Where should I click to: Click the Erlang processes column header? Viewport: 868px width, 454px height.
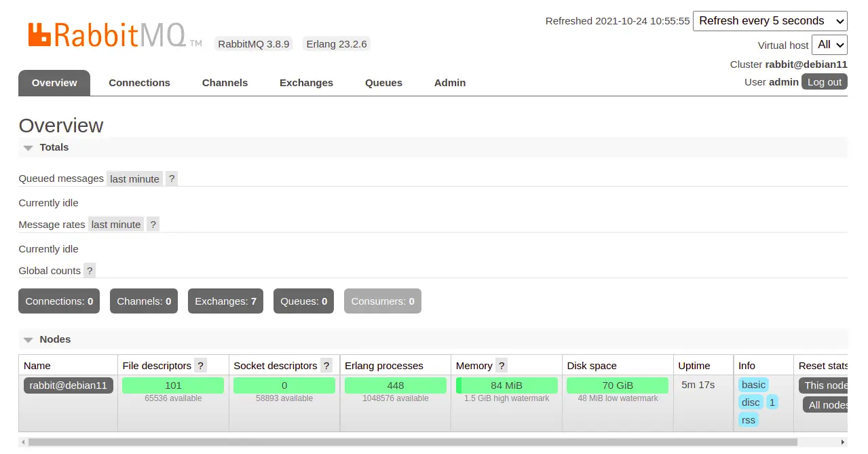click(x=384, y=365)
